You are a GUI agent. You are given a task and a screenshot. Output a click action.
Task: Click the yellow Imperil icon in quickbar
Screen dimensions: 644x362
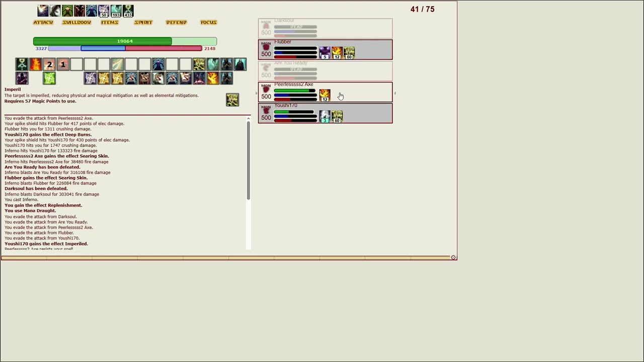199,64
